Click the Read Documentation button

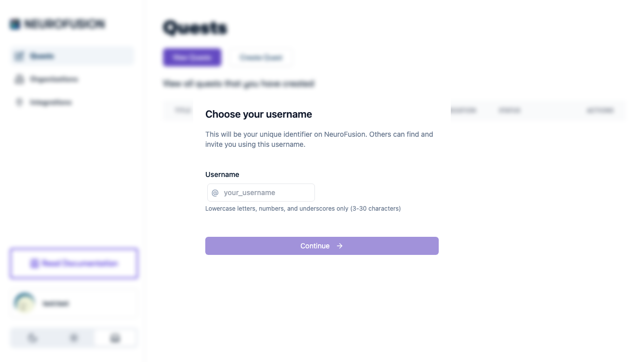73,263
